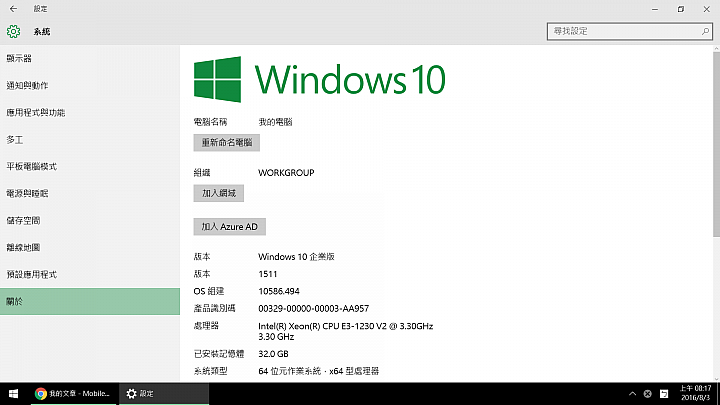
Task: Minimize the Settings window
Action: 655,9
